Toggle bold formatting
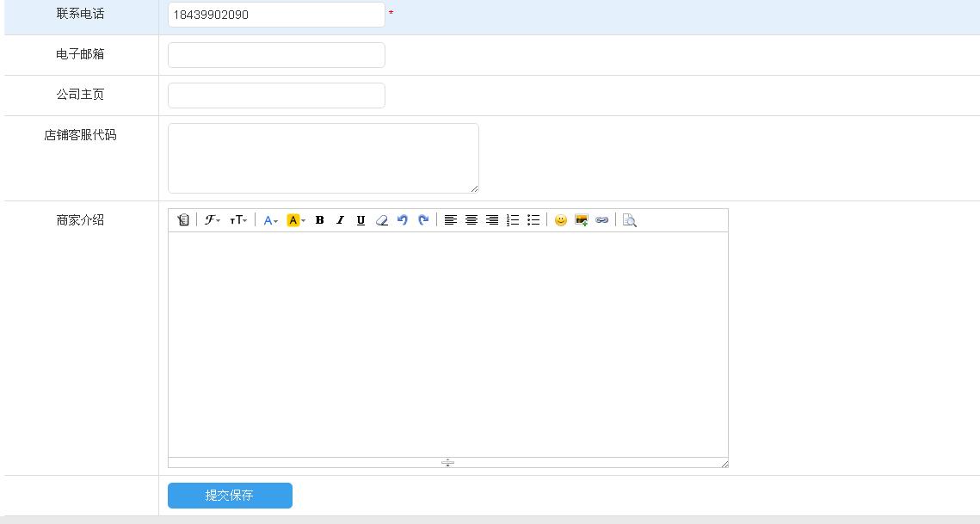The height and width of the screenshot is (524, 980). (319, 220)
